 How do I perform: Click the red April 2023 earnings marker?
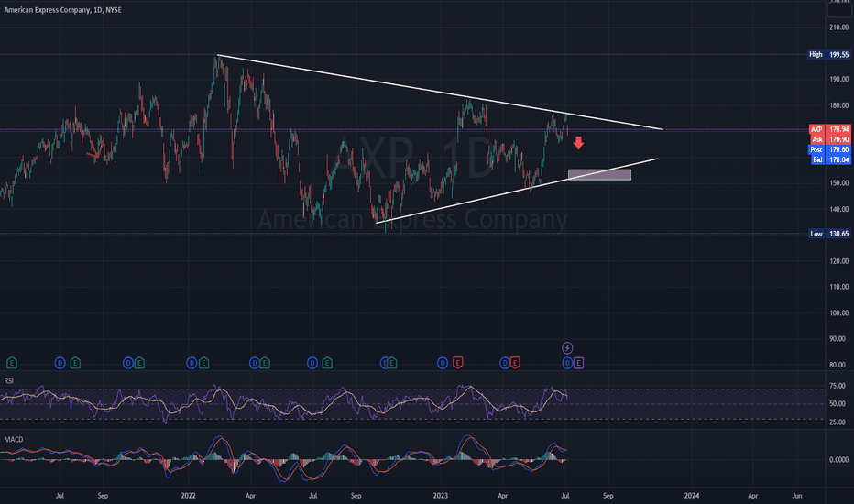click(515, 363)
